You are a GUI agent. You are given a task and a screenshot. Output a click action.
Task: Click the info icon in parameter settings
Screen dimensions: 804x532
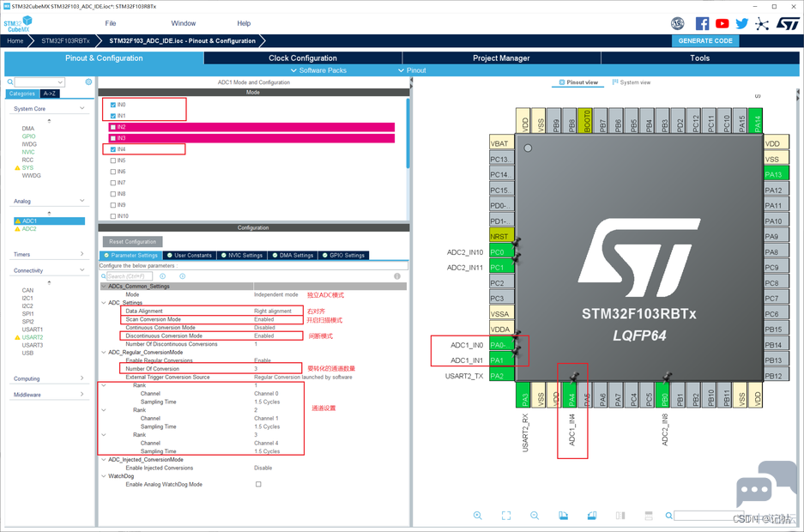pyautogui.click(x=397, y=276)
